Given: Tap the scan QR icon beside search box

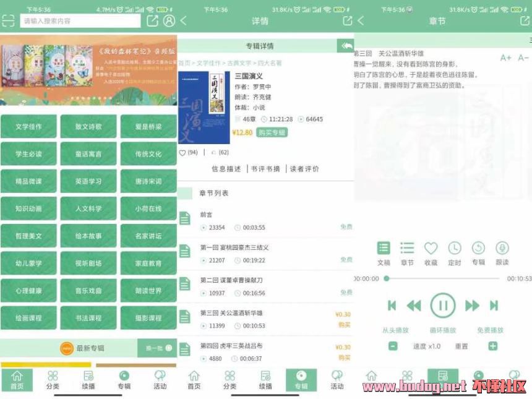Looking at the screenshot, I should pyautogui.click(x=8, y=21).
